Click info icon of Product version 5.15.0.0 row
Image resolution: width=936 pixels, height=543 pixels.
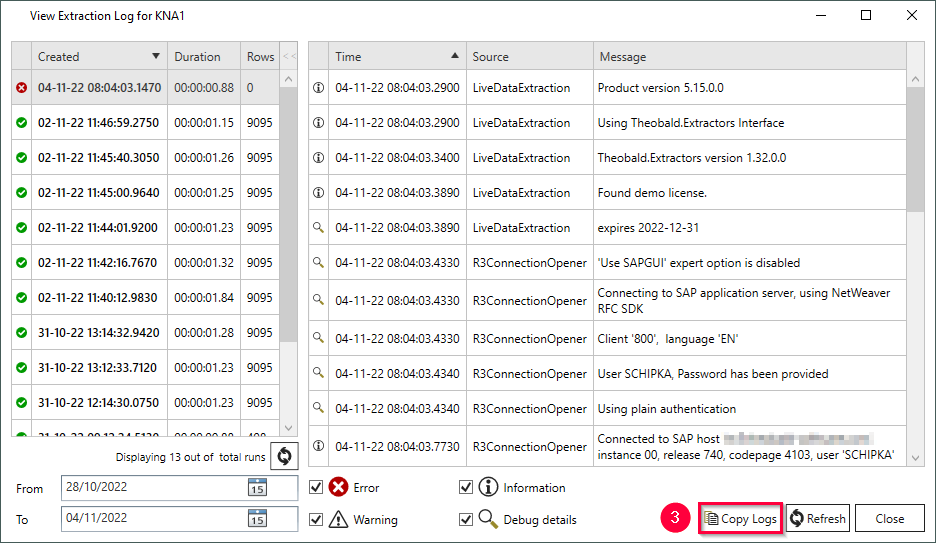point(319,88)
